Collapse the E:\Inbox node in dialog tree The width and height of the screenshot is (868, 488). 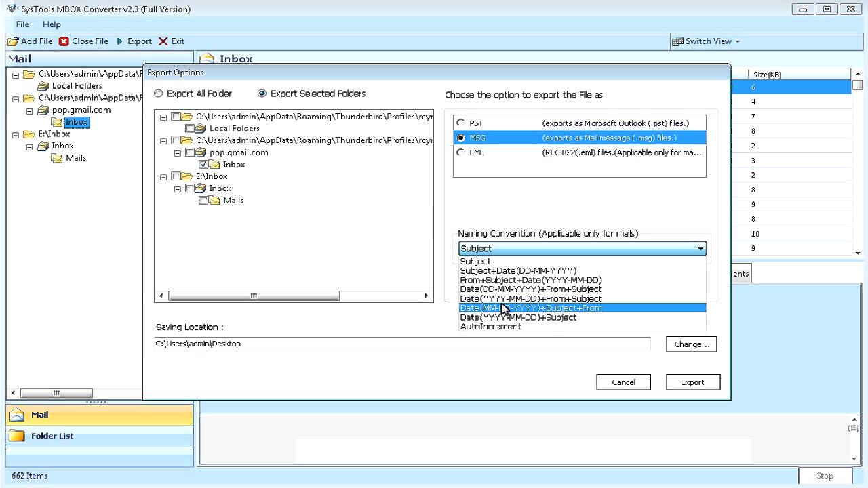(x=163, y=176)
